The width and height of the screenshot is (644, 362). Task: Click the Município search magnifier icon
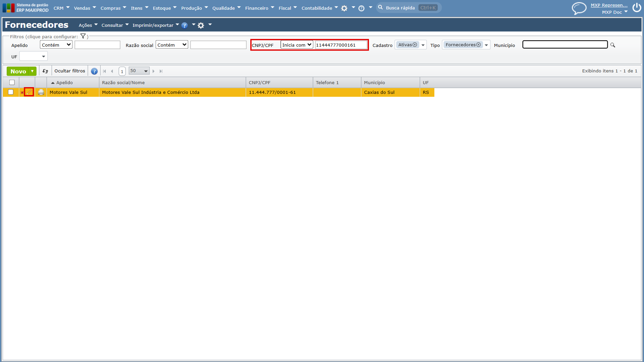[x=613, y=45]
